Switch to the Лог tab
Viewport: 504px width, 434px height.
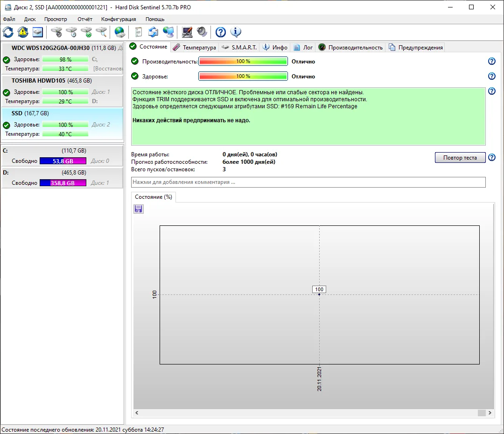(303, 48)
